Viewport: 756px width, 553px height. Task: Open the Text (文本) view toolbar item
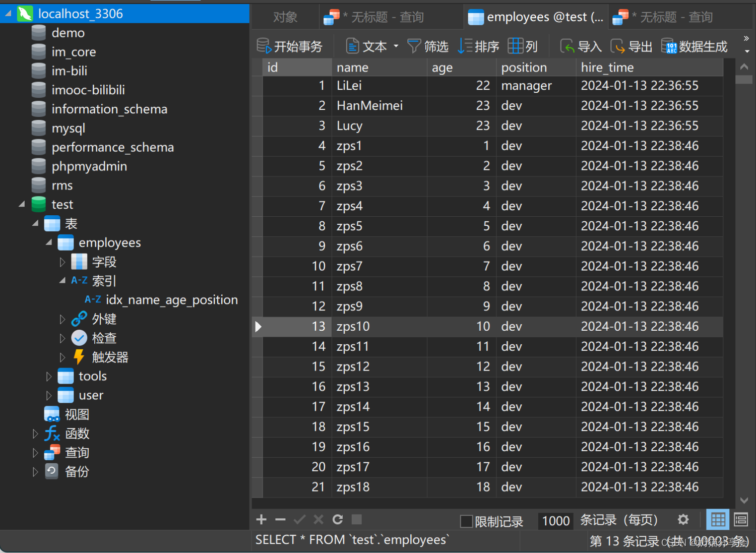[x=366, y=46]
